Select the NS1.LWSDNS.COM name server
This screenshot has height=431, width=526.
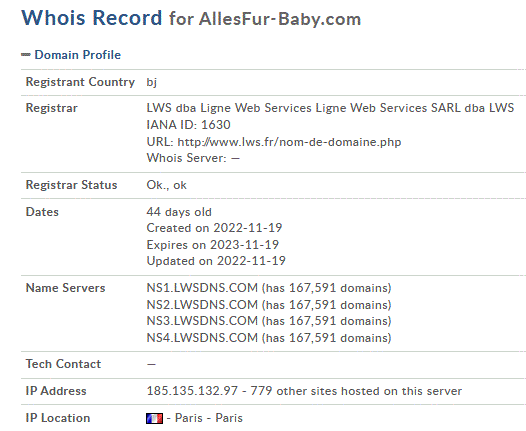(x=202, y=288)
